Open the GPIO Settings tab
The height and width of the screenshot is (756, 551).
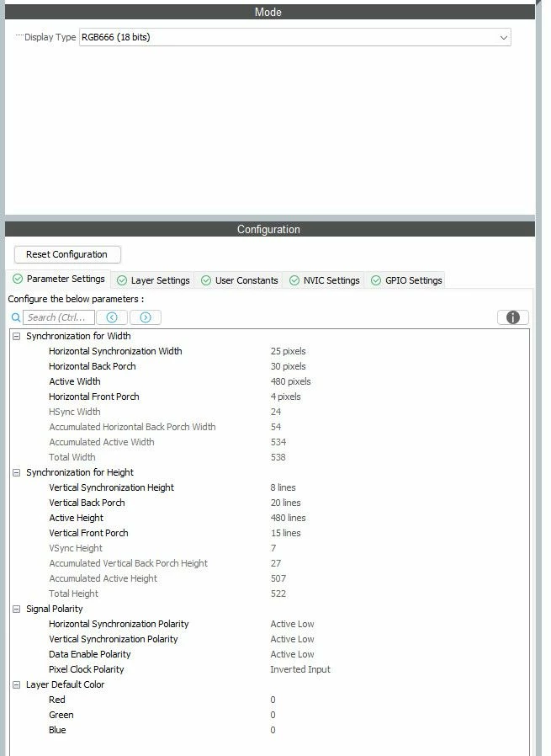click(406, 280)
